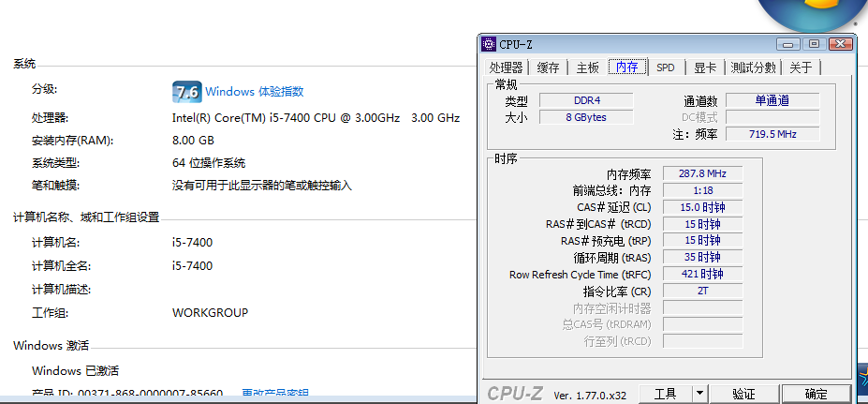Click the CPU-Z title bar app icon
Image resolution: width=868 pixels, height=404 pixels.
488,44
